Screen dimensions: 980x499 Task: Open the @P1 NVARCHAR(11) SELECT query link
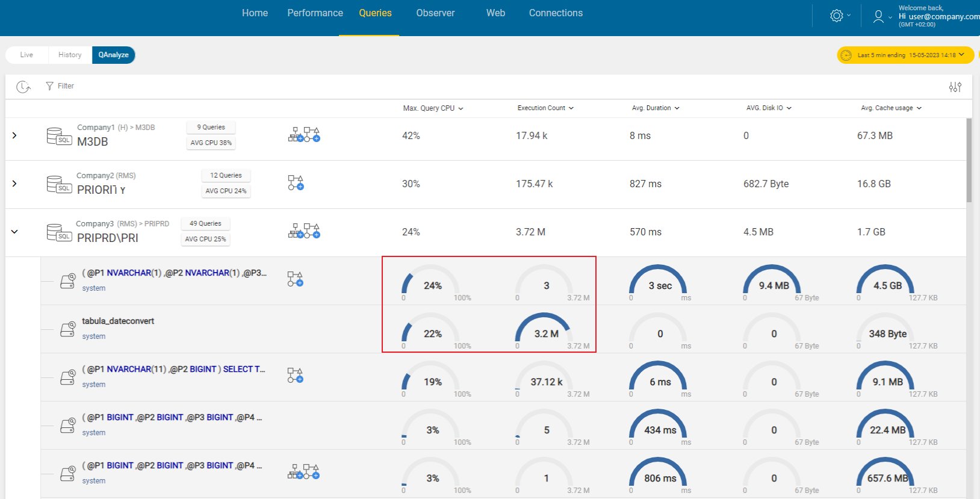(x=173, y=369)
